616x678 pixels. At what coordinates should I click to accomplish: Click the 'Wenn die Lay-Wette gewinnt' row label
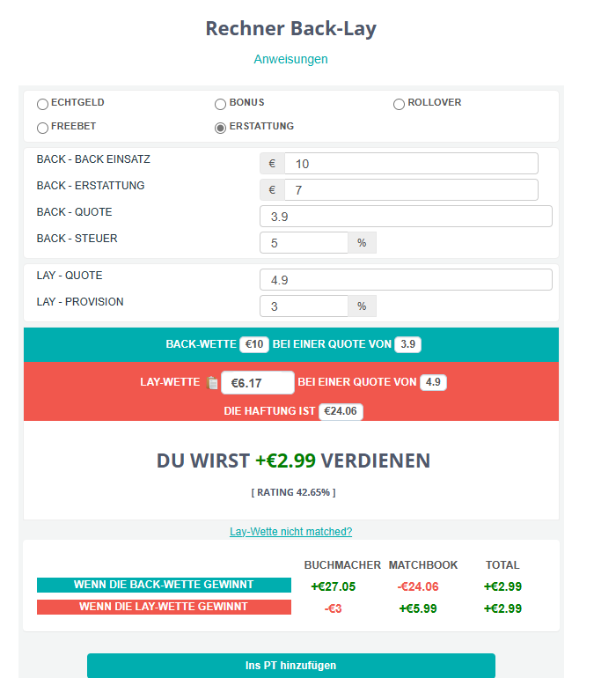pyautogui.click(x=164, y=607)
